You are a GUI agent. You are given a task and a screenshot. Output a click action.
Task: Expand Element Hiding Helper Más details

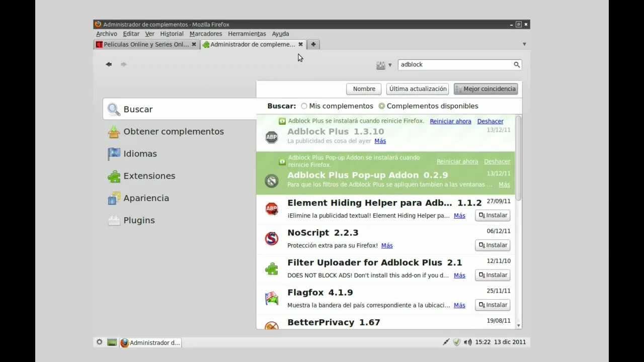459,216
